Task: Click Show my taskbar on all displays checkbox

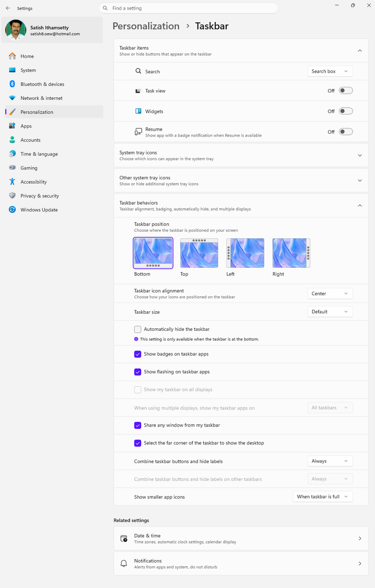Action: click(x=137, y=390)
